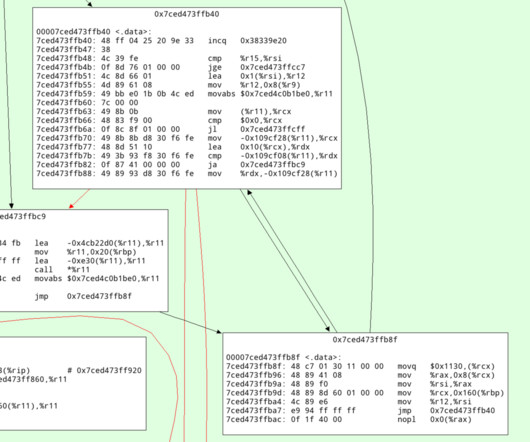530x442 pixels.
Task: Click the partially visible block title ed473ffbc9
Action: pyautogui.click(x=23, y=216)
